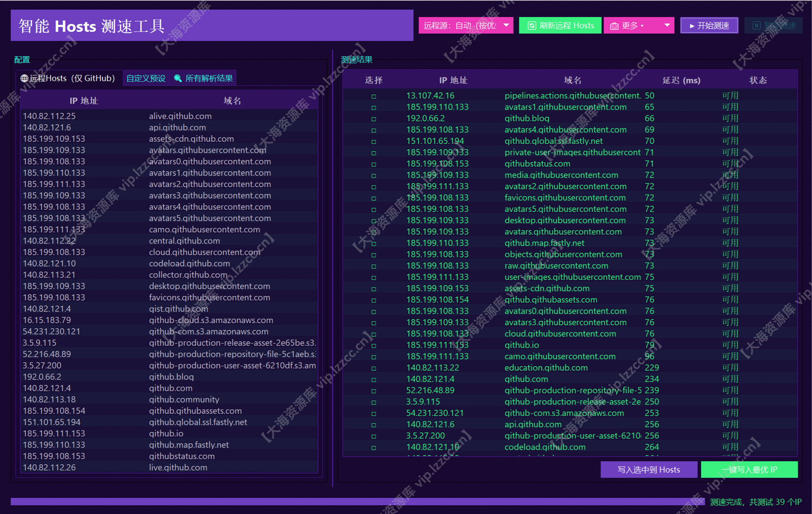The width and height of the screenshot is (812, 514).
Task: Click the 测速完成，共测试 39 个IP status text
Action: coord(756,502)
